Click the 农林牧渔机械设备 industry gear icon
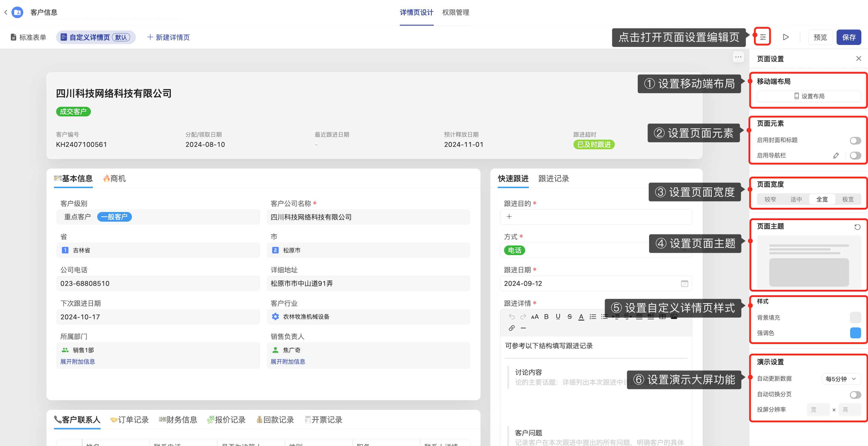Screen dimensions: 868x446 (x=275, y=316)
